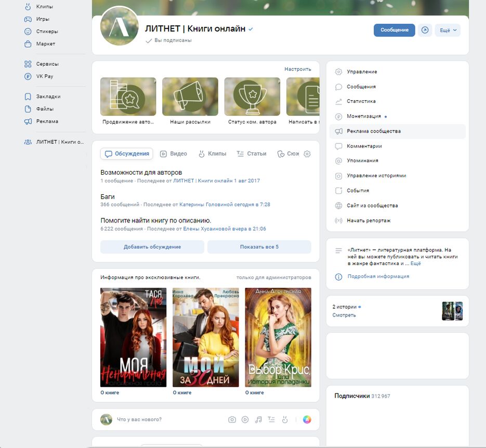Open the Наши рассылки megaphone tile
Screen dimensions: 486x448
(190, 101)
